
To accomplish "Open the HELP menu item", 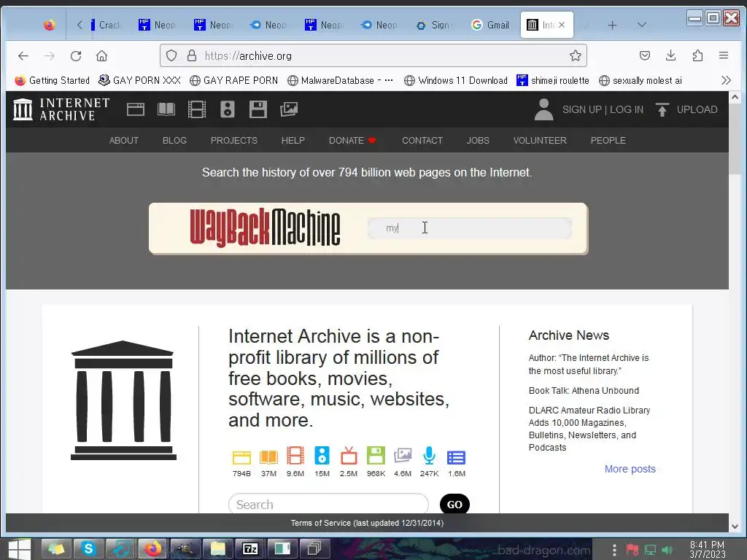I will point(293,141).
